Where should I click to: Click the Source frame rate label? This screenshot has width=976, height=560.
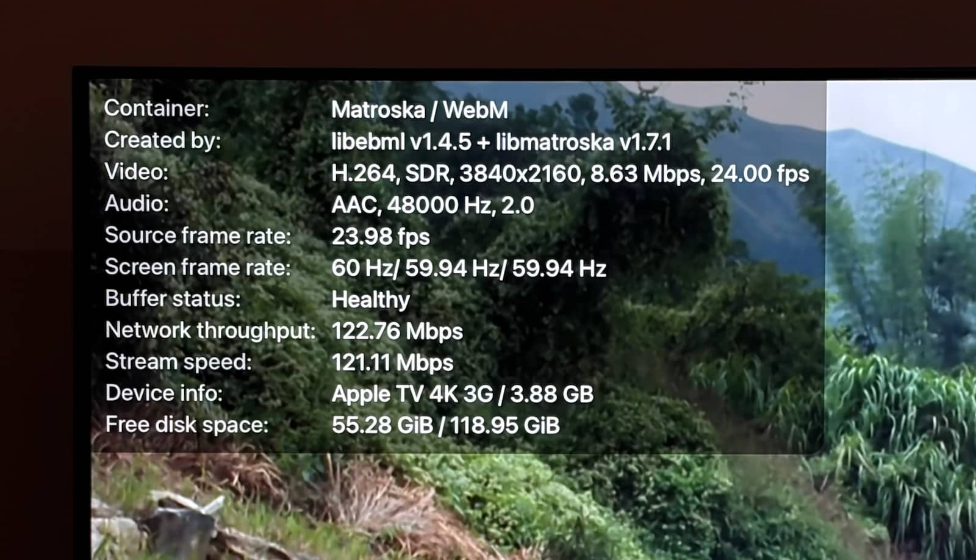[198, 235]
